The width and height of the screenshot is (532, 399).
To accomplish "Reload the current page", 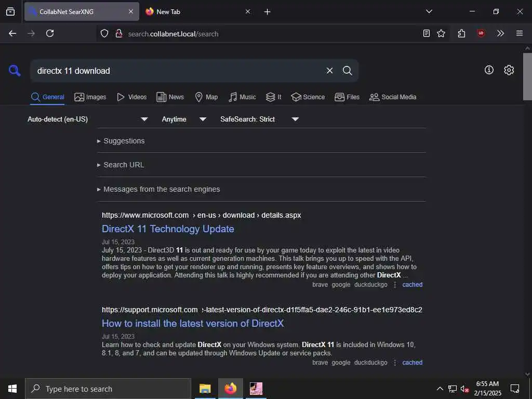I will pyautogui.click(x=50, y=33).
